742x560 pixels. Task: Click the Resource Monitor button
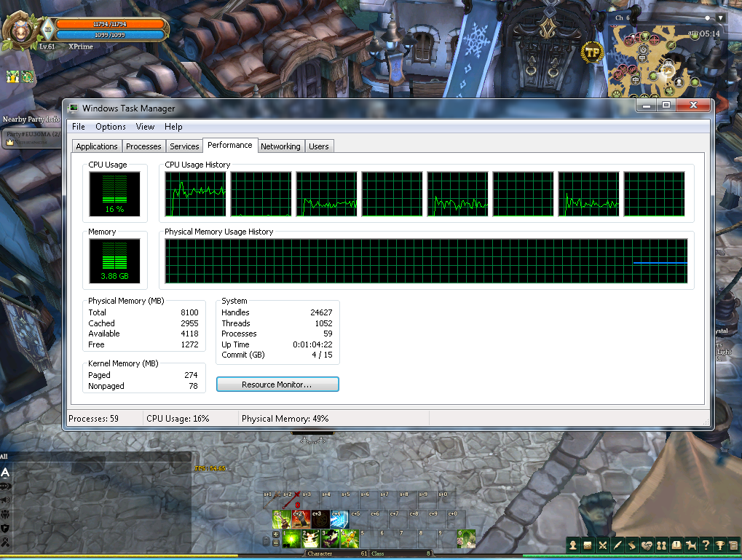click(x=277, y=384)
